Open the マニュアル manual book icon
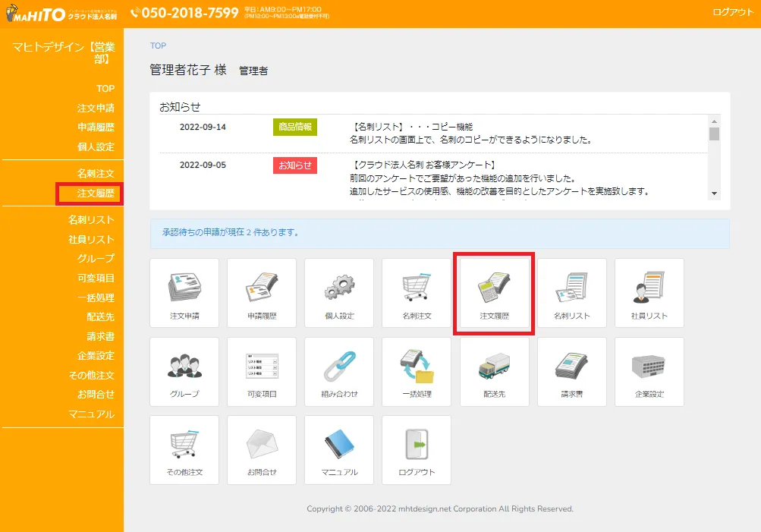This screenshot has width=761, height=532. click(x=338, y=449)
